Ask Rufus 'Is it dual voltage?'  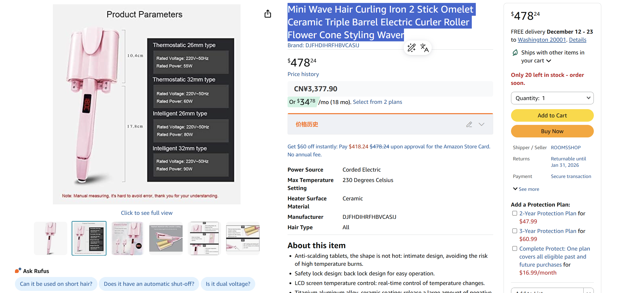(228, 284)
